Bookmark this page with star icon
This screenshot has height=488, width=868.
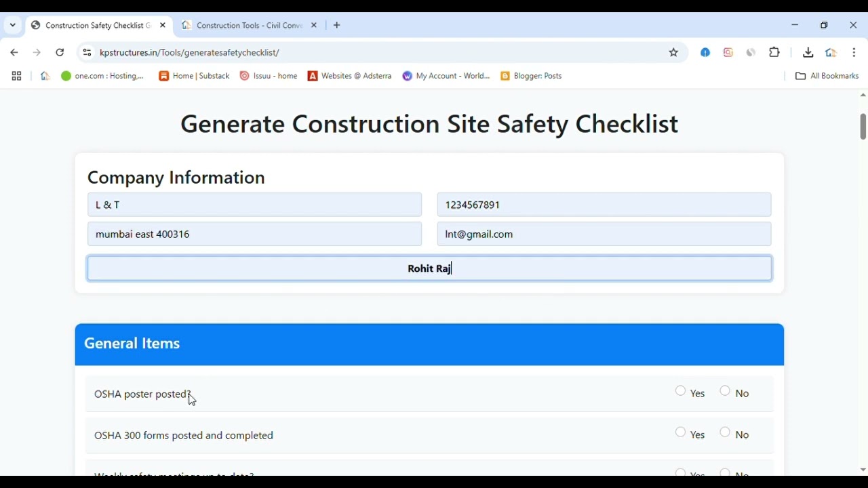click(x=674, y=53)
